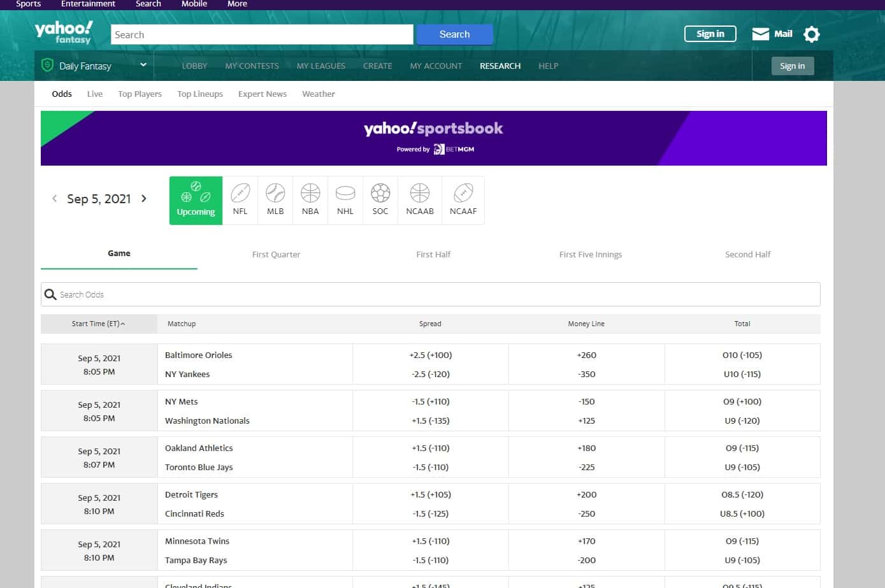The width and height of the screenshot is (885, 588).
Task: Click Minnesota Twins team name
Action: (x=197, y=541)
